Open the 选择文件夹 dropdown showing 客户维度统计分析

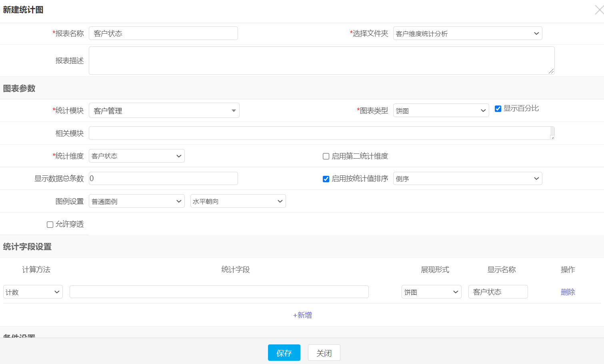(x=467, y=33)
